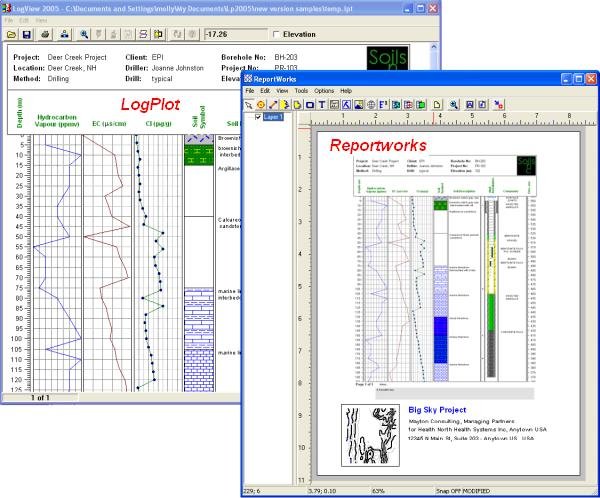Open the Edit menu in LogView window
The height and width of the screenshot is (498, 600).
pyautogui.click(x=24, y=20)
